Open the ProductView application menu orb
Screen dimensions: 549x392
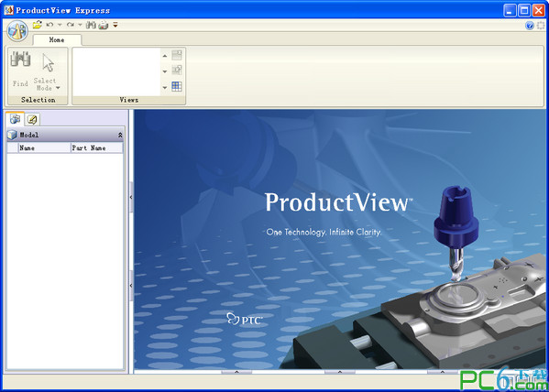coord(17,31)
